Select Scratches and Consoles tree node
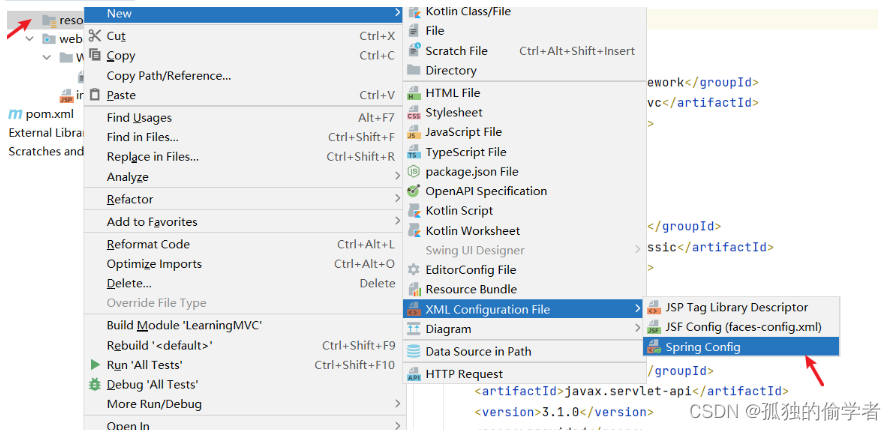The width and height of the screenshot is (896, 430). pos(46,152)
